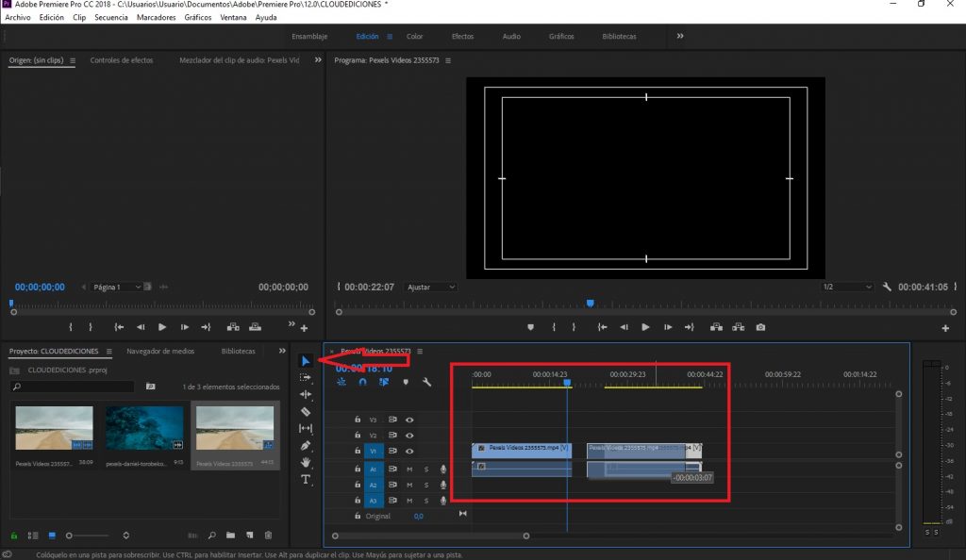Select the underwater pexels-daniel-torobekov clip thumbnail
Screen dimensions: 966x560
pos(144,428)
